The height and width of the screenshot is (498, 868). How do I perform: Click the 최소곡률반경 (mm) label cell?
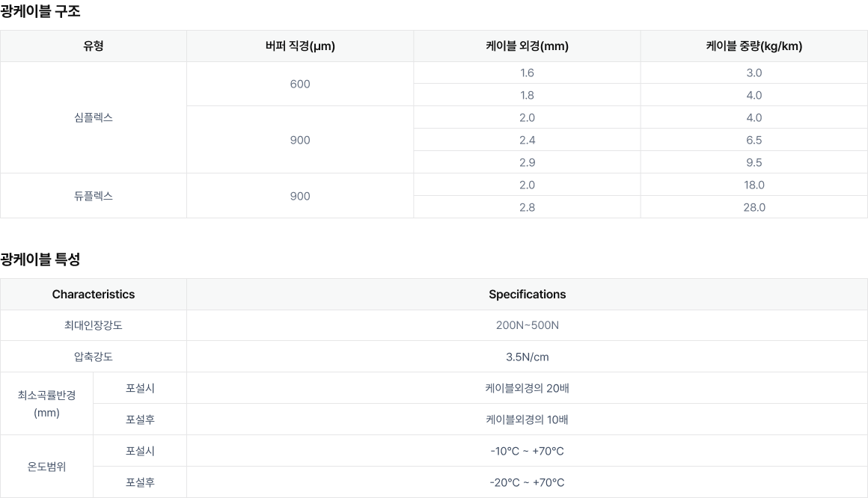point(46,404)
